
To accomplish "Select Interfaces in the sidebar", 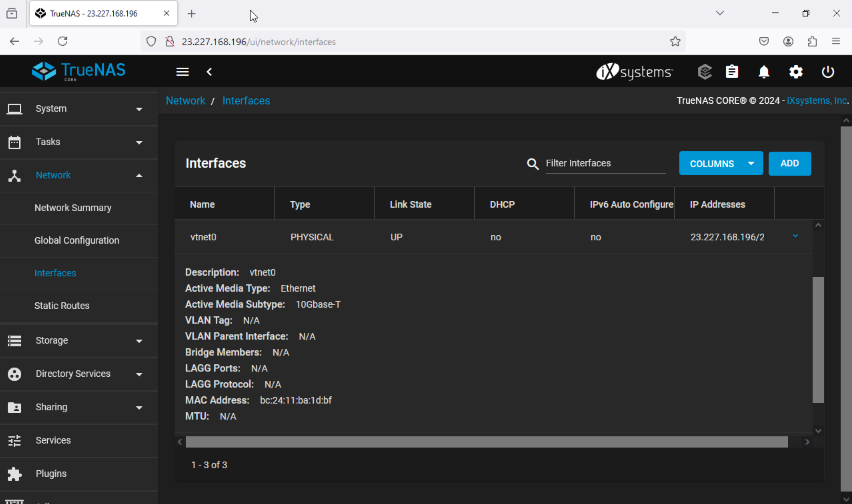I will [x=55, y=273].
